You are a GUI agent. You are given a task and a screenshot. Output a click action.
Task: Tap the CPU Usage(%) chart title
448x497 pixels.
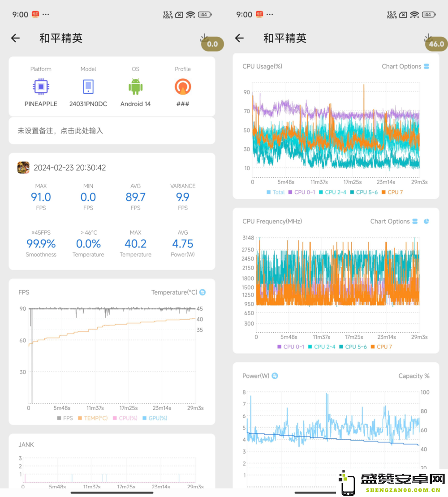262,66
